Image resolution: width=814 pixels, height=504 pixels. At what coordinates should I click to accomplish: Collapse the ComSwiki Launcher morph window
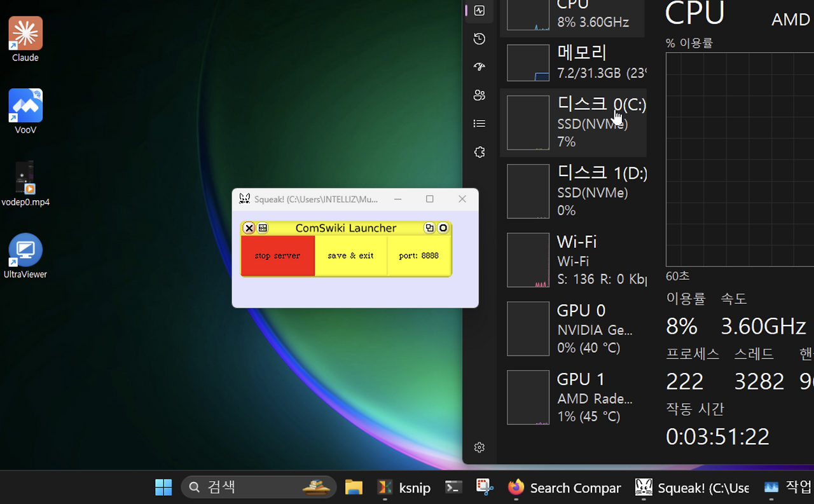click(443, 228)
